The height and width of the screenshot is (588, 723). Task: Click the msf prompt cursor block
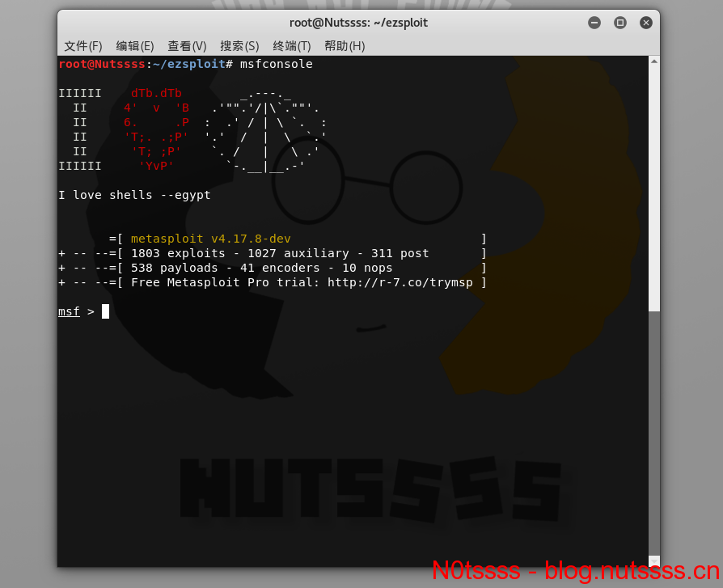(106, 311)
